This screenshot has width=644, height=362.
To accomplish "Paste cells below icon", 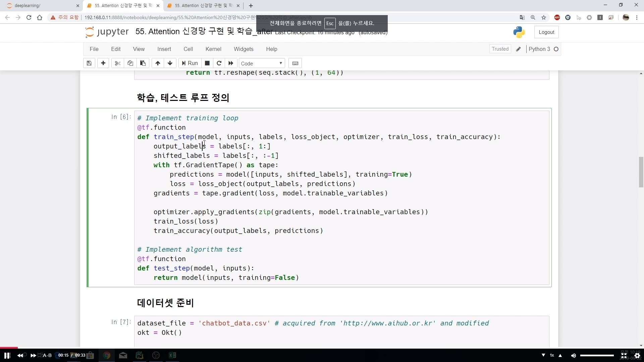I will point(143,63).
